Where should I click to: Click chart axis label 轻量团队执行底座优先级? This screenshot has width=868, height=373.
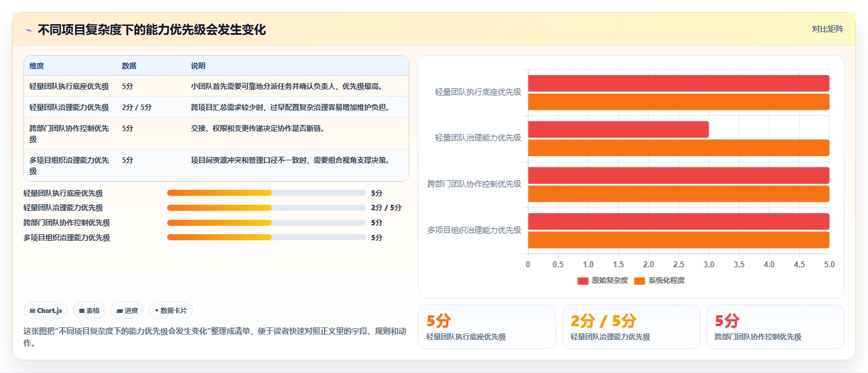(478, 92)
